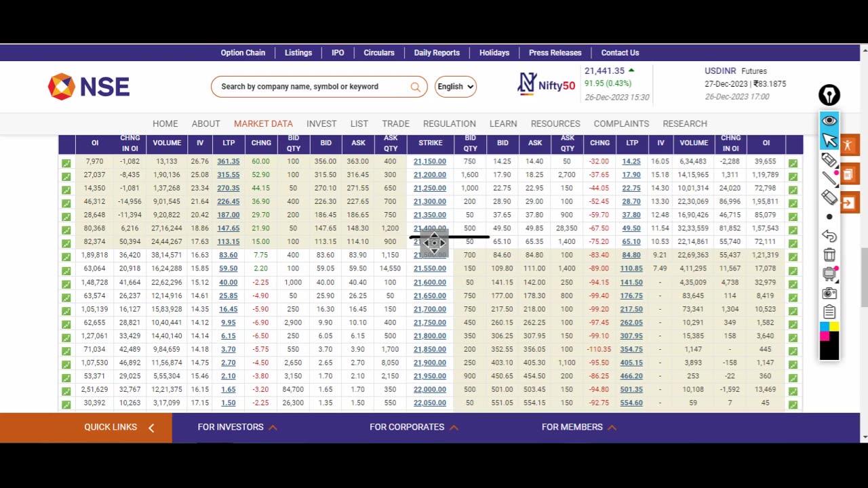Collapse Quick Links with left chevron
868x488 pixels.
(151, 428)
